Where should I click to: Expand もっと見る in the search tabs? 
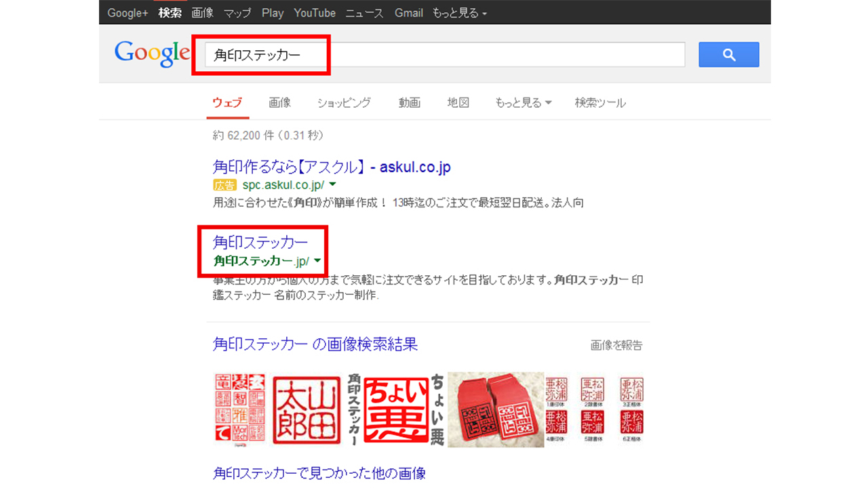pyautogui.click(x=523, y=103)
